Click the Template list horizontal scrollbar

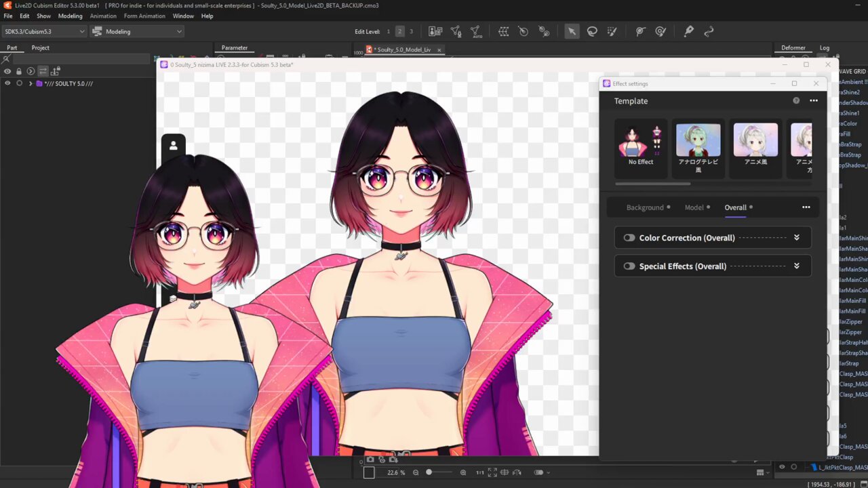(652, 184)
